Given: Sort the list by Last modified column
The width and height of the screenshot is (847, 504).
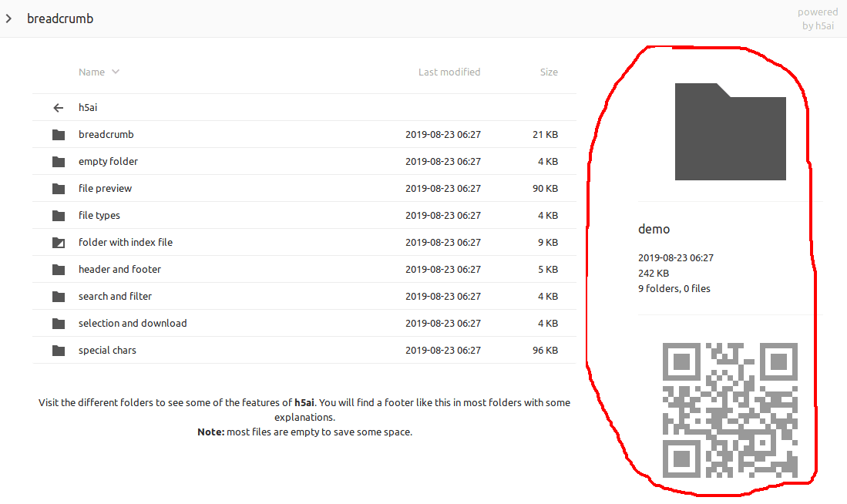Looking at the screenshot, I should tap(449, 72).
